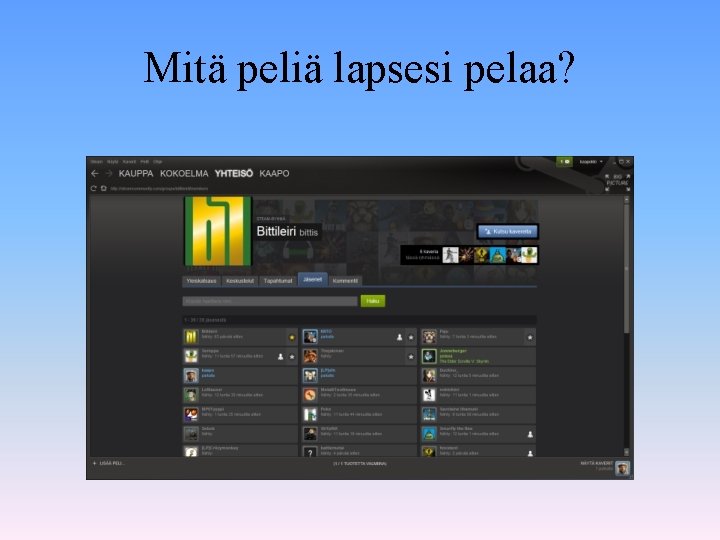This screenshot has height=540, width=720.
Task: Open the Poke member name
Action: [x=326, y=409]
